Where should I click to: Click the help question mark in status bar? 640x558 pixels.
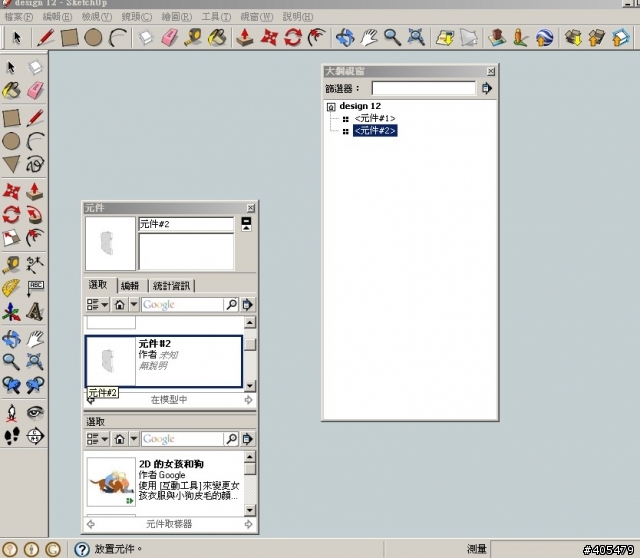pyautogui.click(x=82, y=549)
